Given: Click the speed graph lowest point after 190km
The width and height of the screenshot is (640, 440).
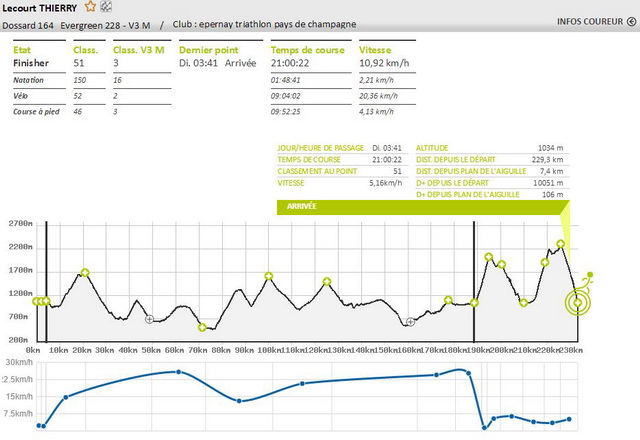Looking at the screenshot, I should tap(484, 428).
